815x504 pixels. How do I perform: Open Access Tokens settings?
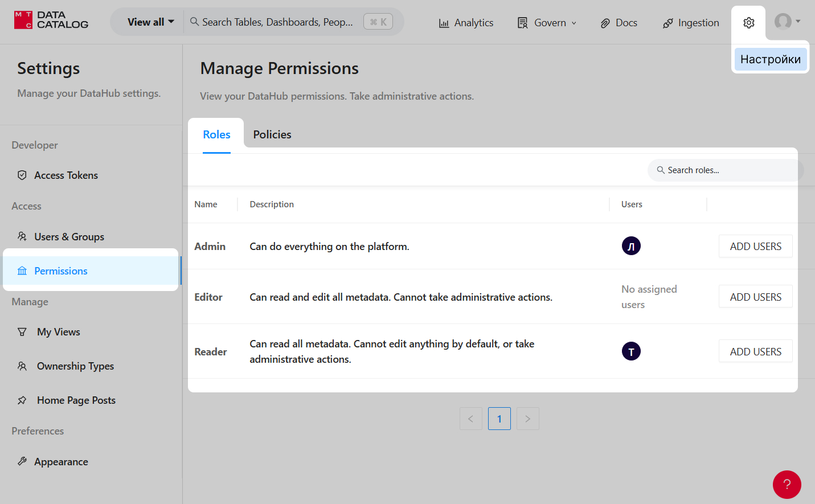(x=65, y=175)
